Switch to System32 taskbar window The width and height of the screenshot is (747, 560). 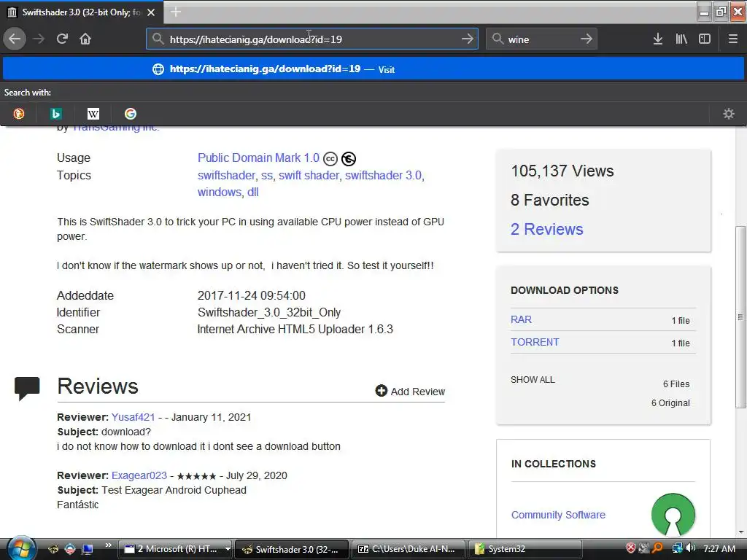pyautogui.click(x=525, y=549)
